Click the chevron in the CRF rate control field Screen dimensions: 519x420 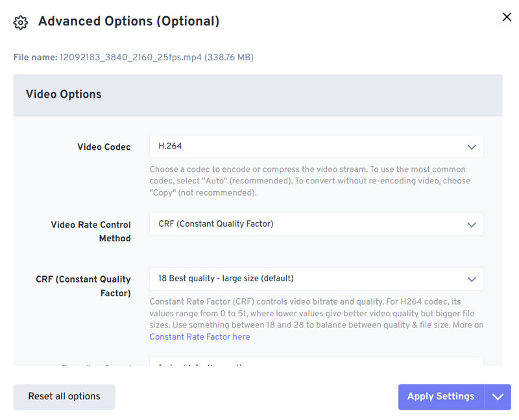tap(472, 225)
